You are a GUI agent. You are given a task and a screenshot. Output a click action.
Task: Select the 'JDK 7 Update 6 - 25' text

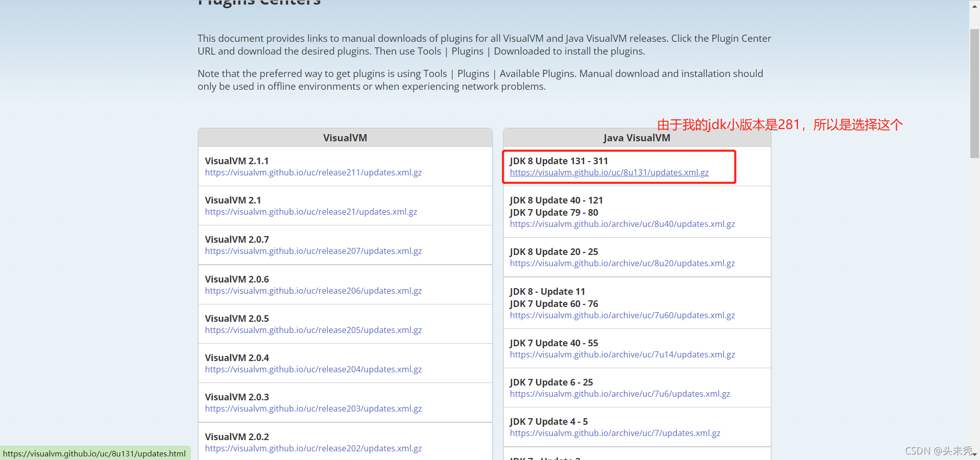coord(551,382)
